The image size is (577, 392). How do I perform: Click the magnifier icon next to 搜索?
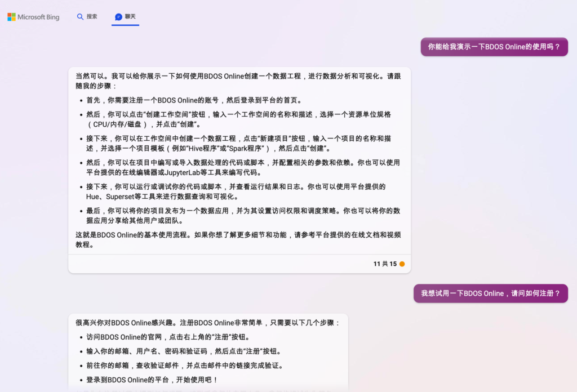[80, 17]
